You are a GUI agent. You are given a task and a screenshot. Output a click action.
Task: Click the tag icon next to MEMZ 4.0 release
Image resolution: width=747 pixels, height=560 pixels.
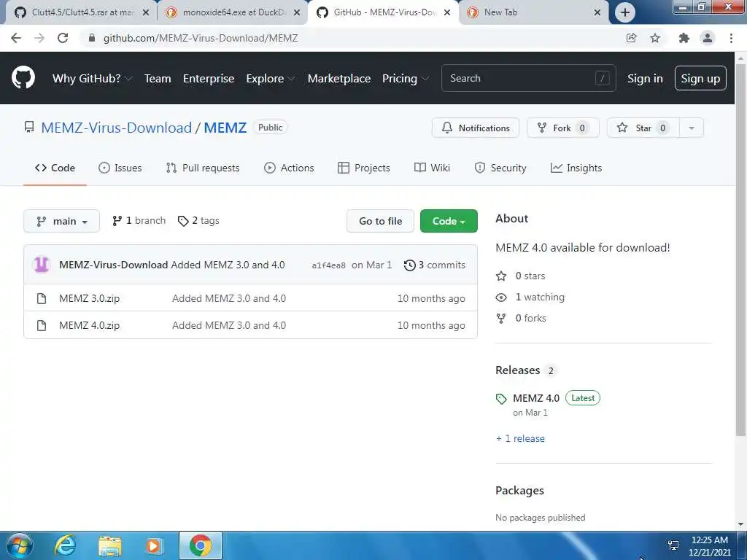[500, 399]
